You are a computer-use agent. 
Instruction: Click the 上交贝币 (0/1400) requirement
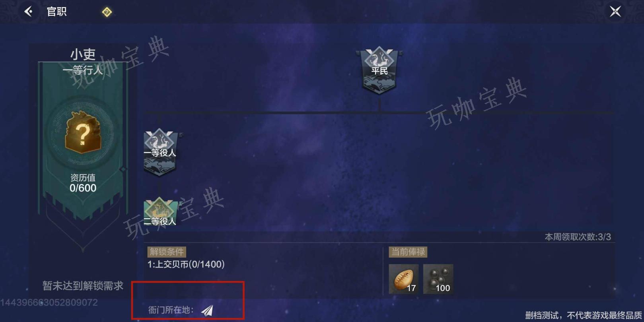186,264
